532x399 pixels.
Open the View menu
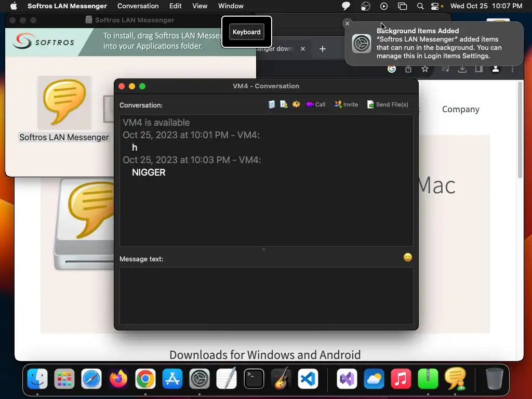(200, 6)
